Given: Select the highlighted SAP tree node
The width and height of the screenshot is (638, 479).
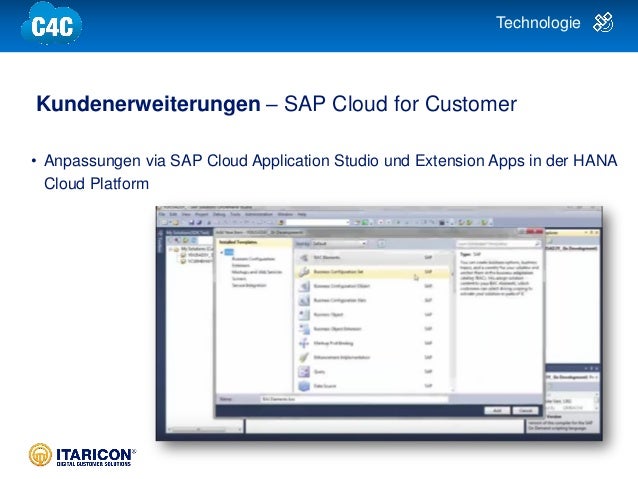Looking at the screenshot, I should (x=229, y=252).
